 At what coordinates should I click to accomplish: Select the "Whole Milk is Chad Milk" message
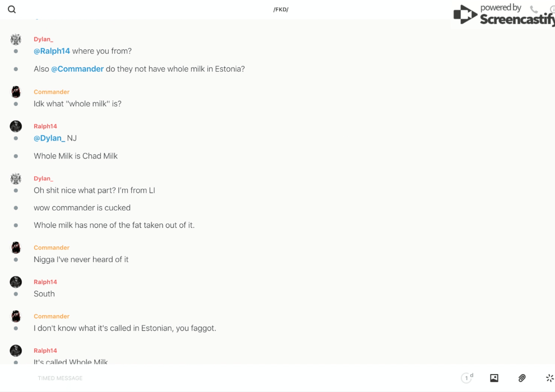(76, 156)
